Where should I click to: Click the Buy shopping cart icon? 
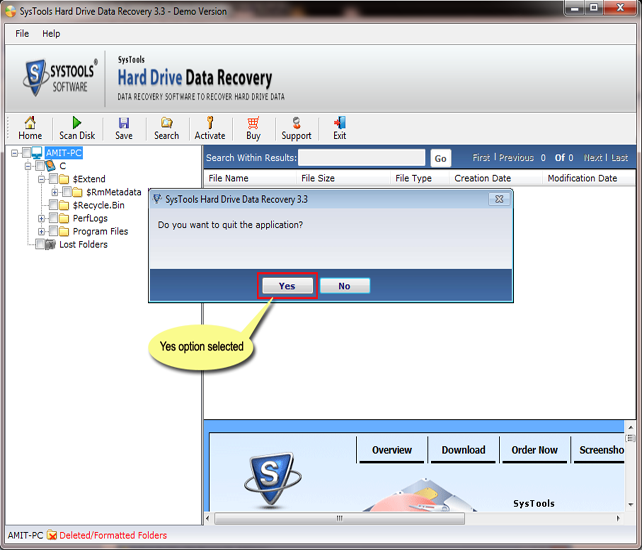click(x=253, y=123)
